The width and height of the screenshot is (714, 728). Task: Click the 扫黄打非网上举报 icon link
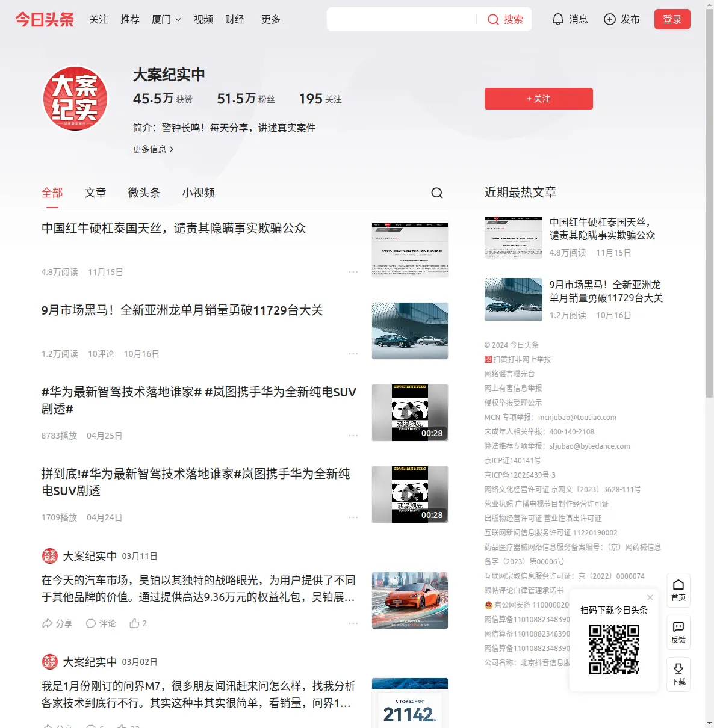488,359
